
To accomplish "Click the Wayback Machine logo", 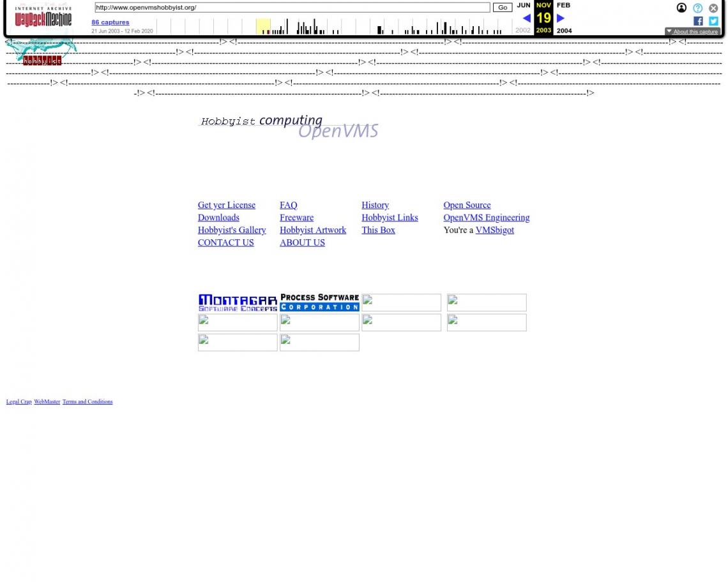I will pyautogui.click(x=43, y=17).
